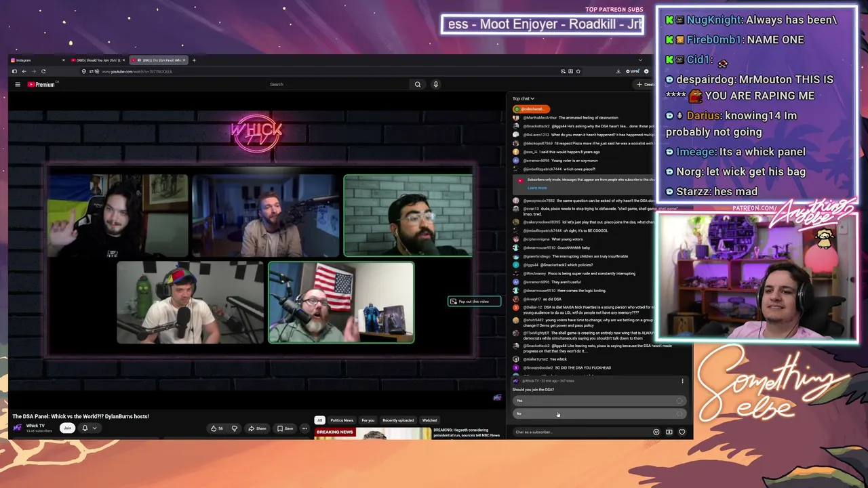Bookmark this page with the star icon
Viewport: 868px width, 488px height.
(x=578, y=71)
